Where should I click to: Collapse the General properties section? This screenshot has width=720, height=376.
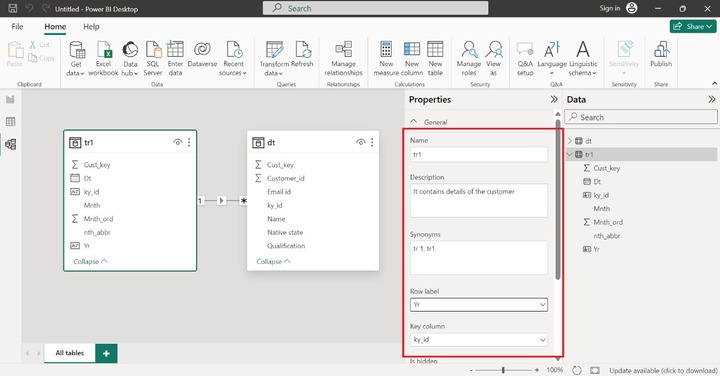point(414,122)
